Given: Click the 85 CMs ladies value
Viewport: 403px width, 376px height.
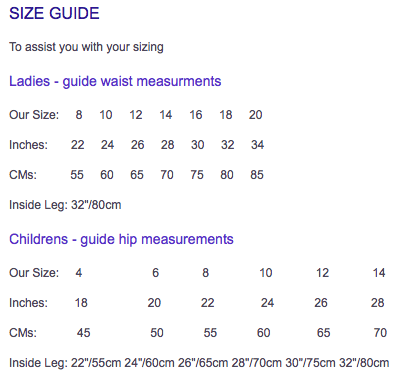Looking at the screenshot, I should coord(257,175).
